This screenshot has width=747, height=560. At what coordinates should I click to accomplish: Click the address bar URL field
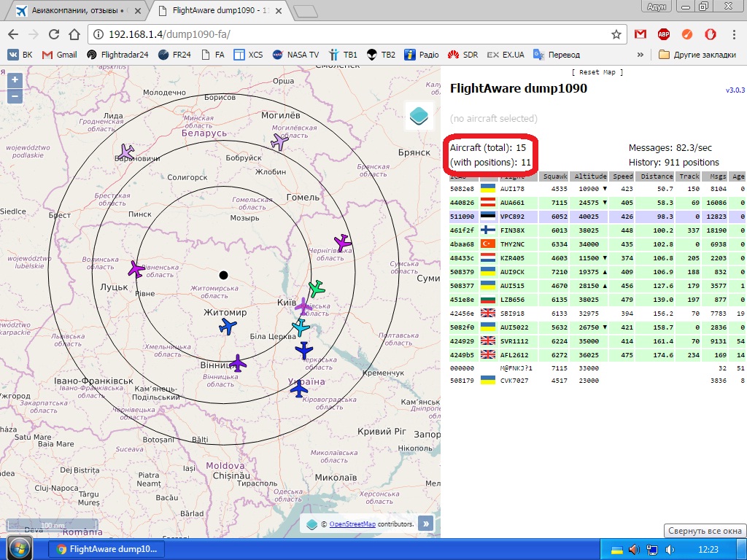pyautogui.click(x=350, y=34)
